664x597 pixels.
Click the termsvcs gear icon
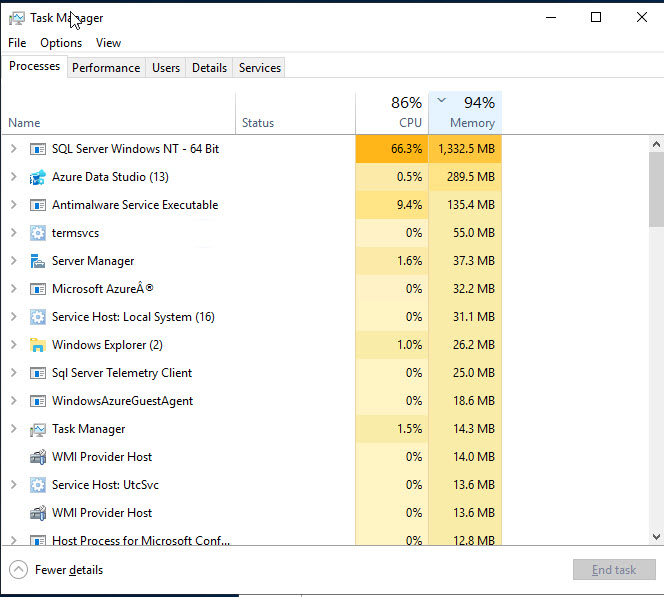click(x=38, y=233)
